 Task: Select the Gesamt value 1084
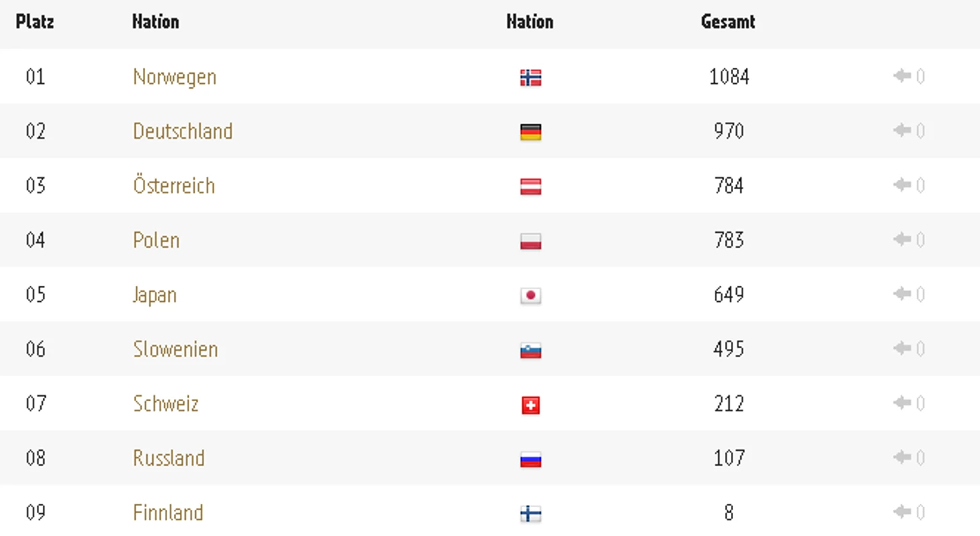pyautogui.click(x=729, y=76)
